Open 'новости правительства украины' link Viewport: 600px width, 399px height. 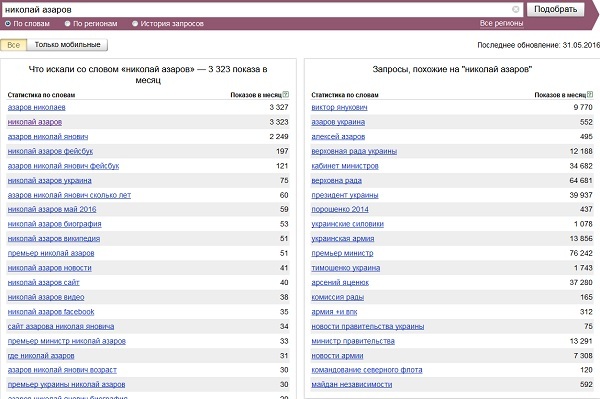[368, 327]
